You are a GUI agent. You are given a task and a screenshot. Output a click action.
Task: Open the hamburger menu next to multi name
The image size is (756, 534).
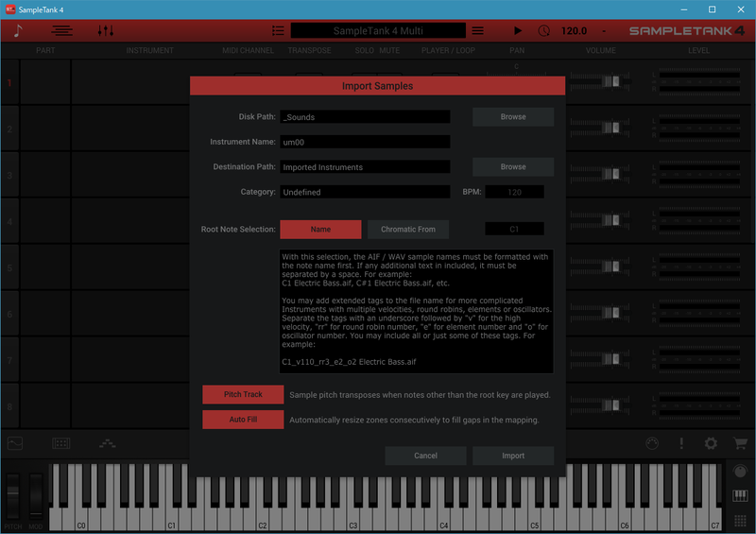point(477,31)
